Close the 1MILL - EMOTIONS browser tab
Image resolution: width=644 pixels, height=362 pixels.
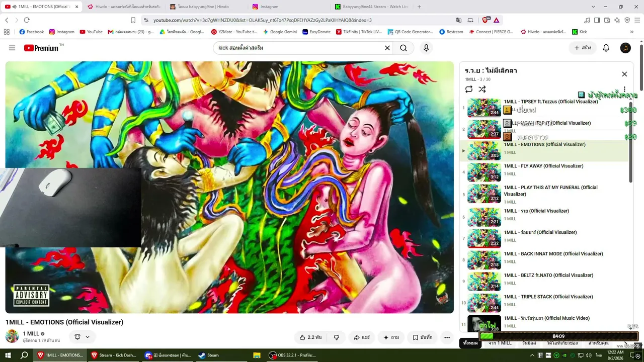coord(77,7)
